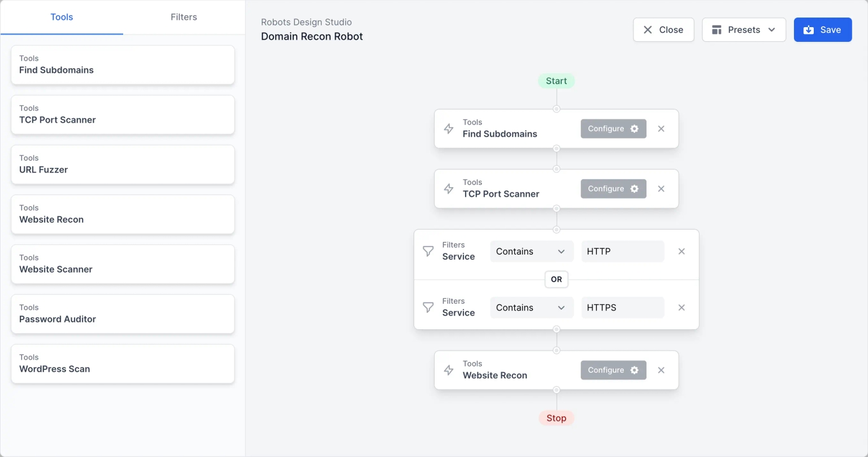Delete the HTTP service filter

(682, 252)
